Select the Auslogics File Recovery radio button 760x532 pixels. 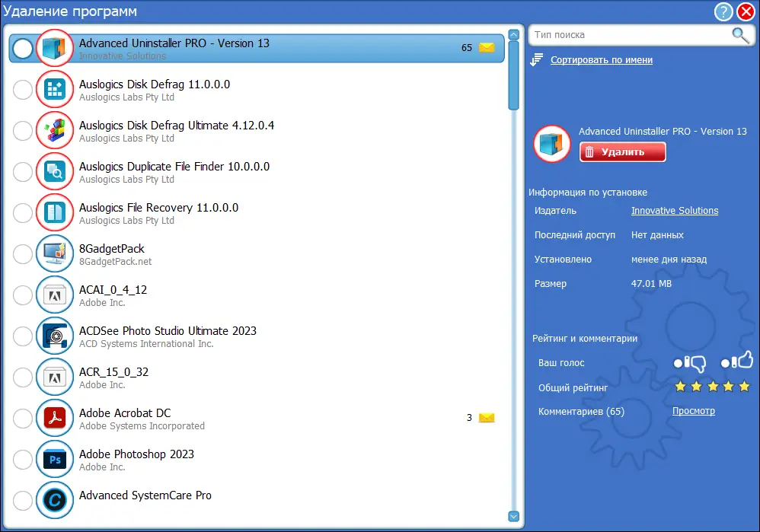pos(23,212)
